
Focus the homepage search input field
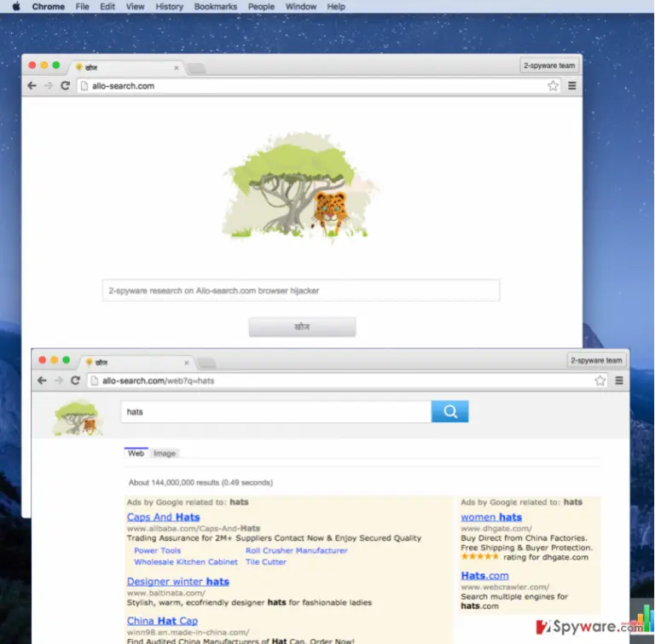click(301, 291)
